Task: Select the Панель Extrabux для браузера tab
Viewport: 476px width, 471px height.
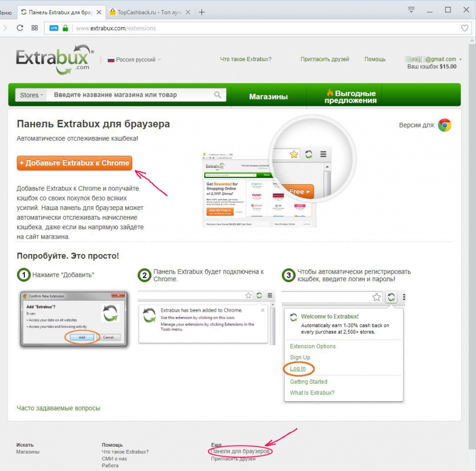Action: pos(60,12)
